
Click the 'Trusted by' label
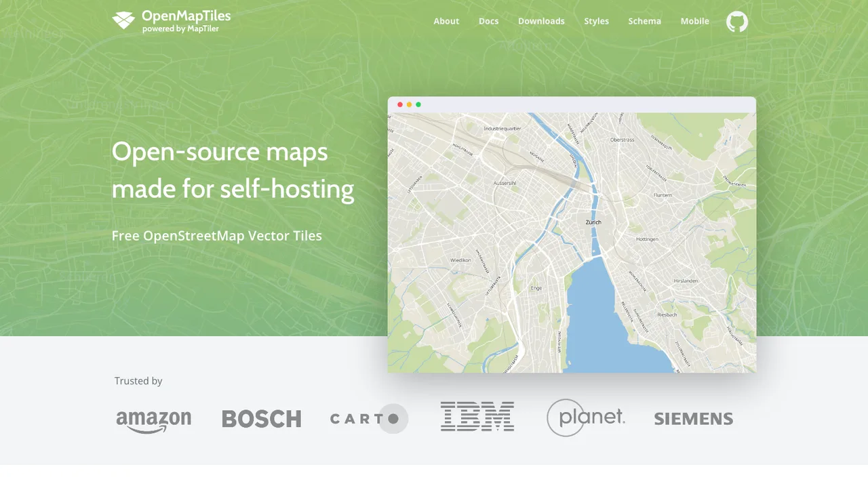coord(138,381)
